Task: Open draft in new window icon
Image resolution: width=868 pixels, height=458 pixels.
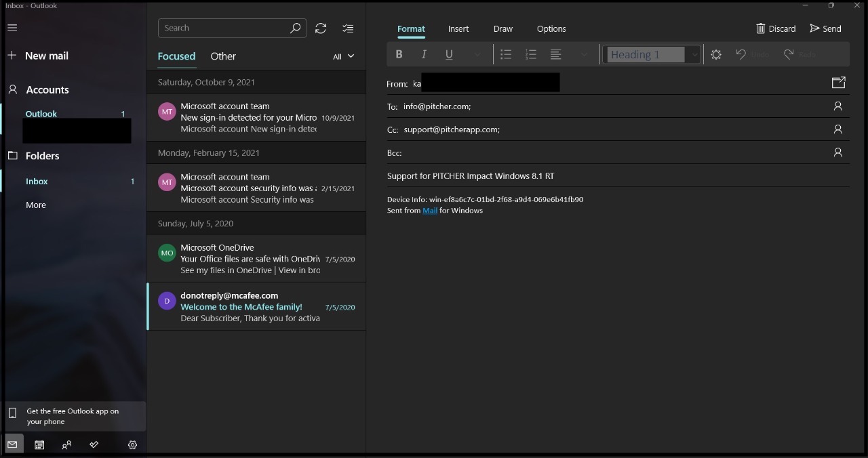Action: (x=838, y=83)
